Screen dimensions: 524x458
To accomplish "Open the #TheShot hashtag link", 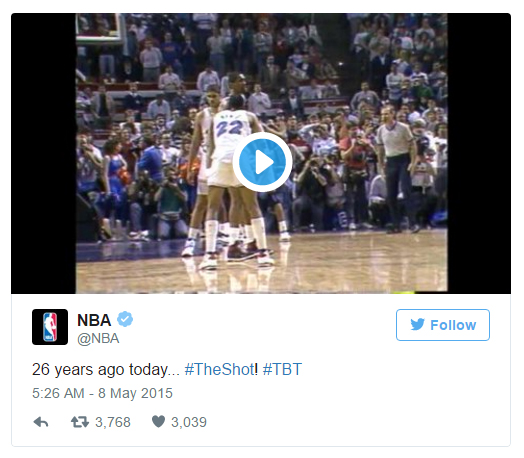I will click(219, 369).
